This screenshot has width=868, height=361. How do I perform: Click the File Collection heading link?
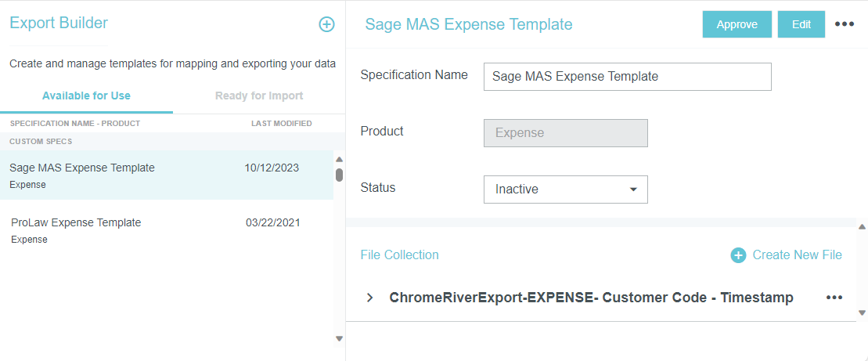(x=399, y=255)
